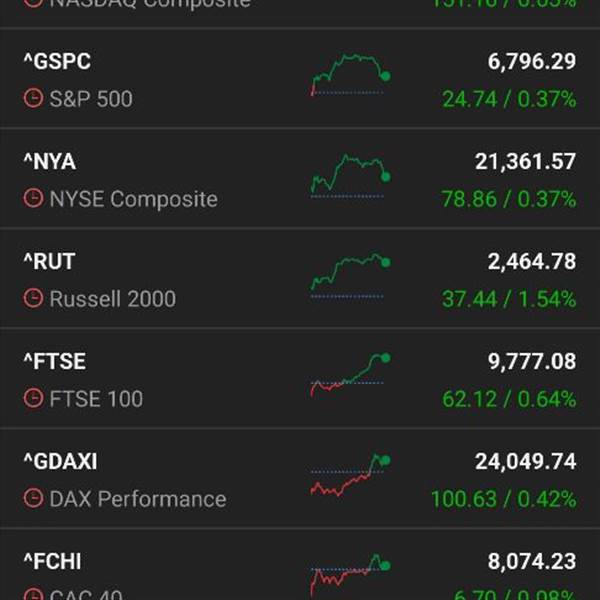This screenshot has height=600, width=600.
Task: Open the ^GSPC sparkline chart
Action: [x=349, y=76]
